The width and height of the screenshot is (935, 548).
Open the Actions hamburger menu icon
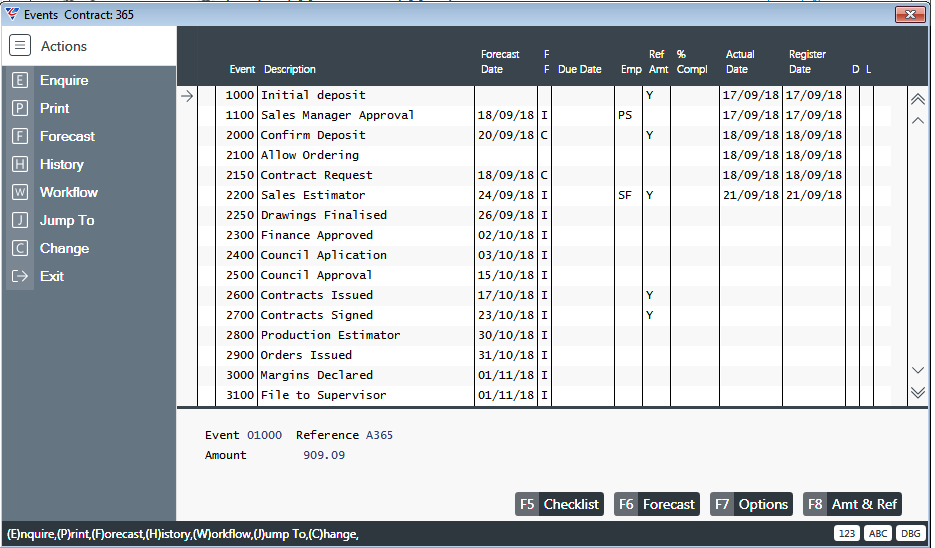[20, 45]
